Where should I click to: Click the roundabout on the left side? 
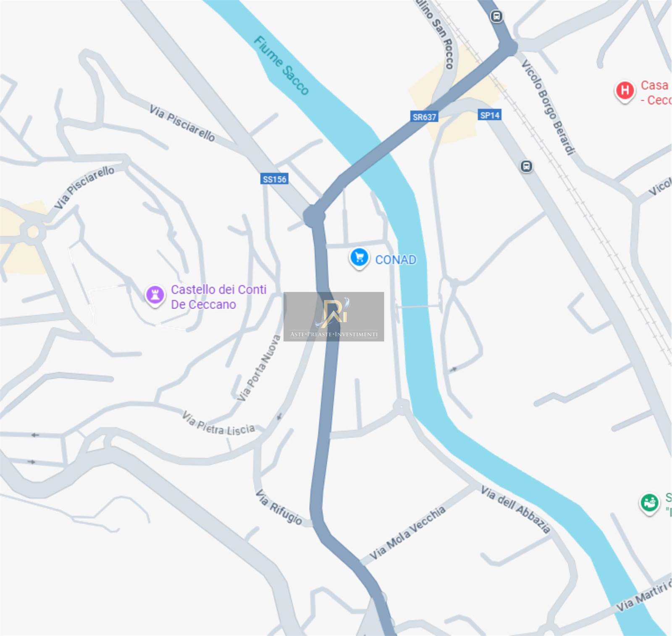pyautogui.click(x=33, y=231)
